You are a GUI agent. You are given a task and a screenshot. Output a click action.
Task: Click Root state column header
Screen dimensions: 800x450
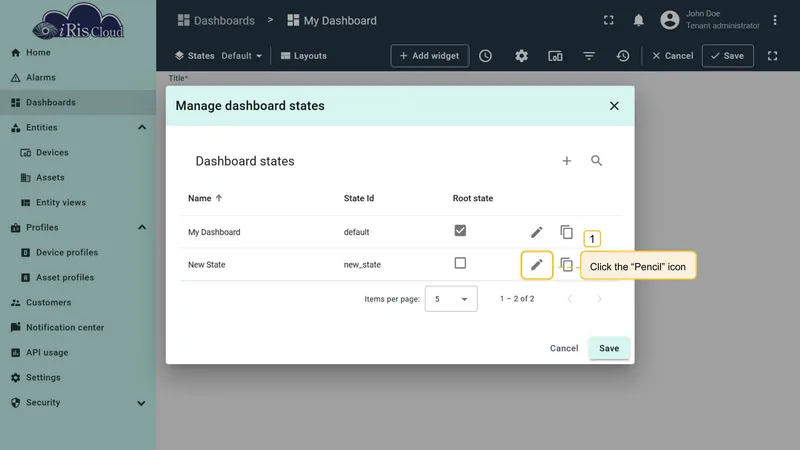point(473,198)
